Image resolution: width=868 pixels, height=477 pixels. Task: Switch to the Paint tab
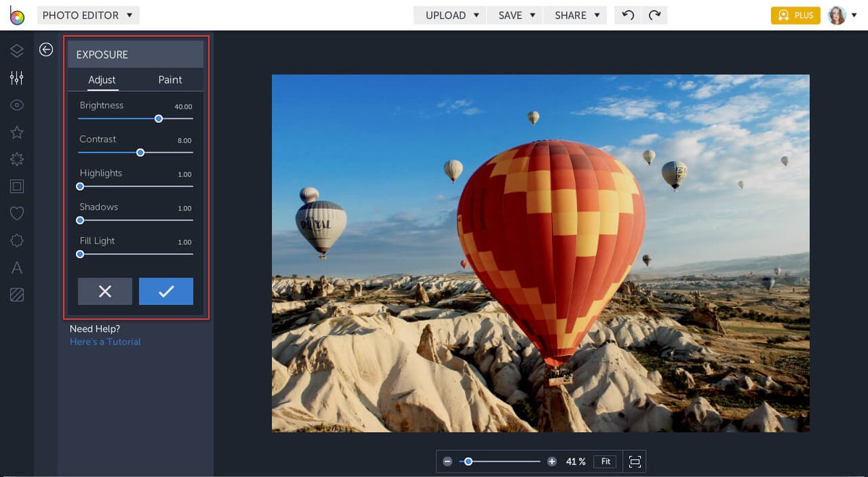point(170,79)
